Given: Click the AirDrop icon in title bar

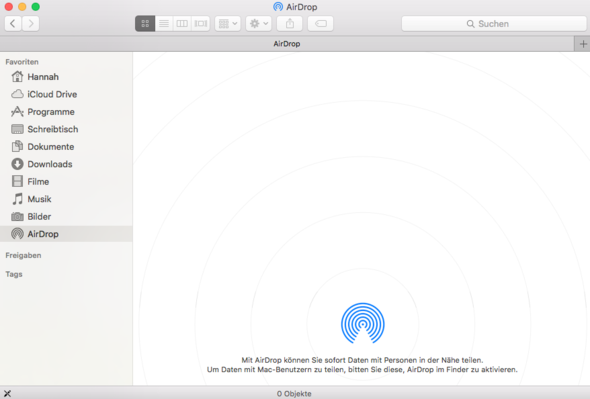Looking at the screenshot, I should click(x=278, y=7).
